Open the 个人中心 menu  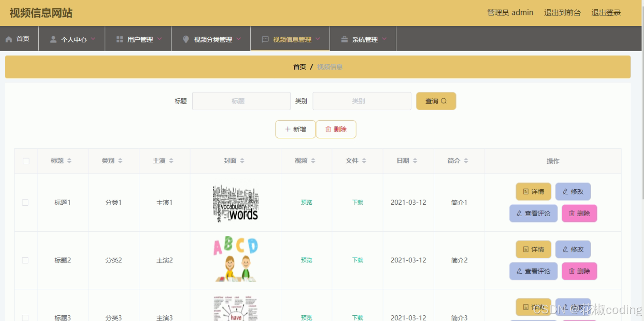pyautogui.click(x=72, y=39)
